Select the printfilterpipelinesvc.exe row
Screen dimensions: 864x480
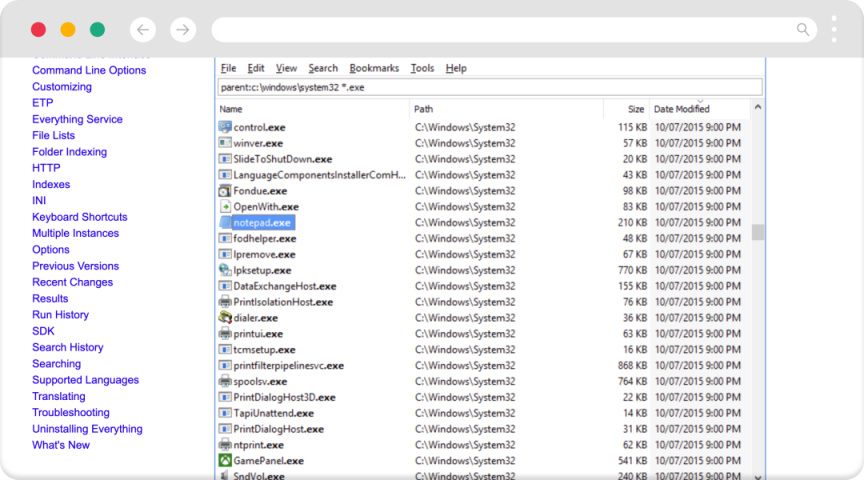coord(483,366)
